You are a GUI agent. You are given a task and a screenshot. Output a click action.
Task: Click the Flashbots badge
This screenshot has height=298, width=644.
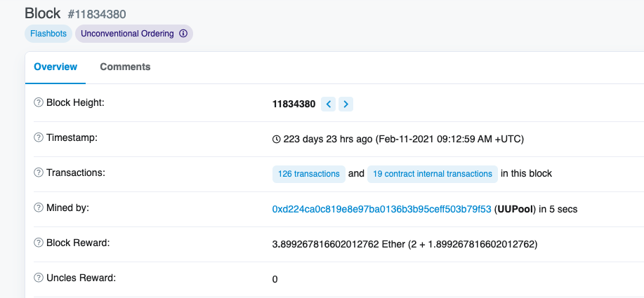tap(48, 33)
